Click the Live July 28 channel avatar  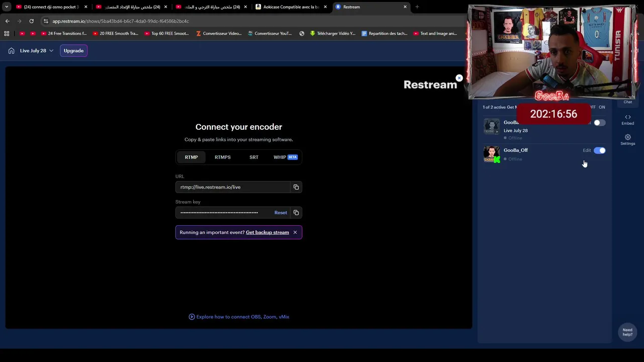pos(492,126)
